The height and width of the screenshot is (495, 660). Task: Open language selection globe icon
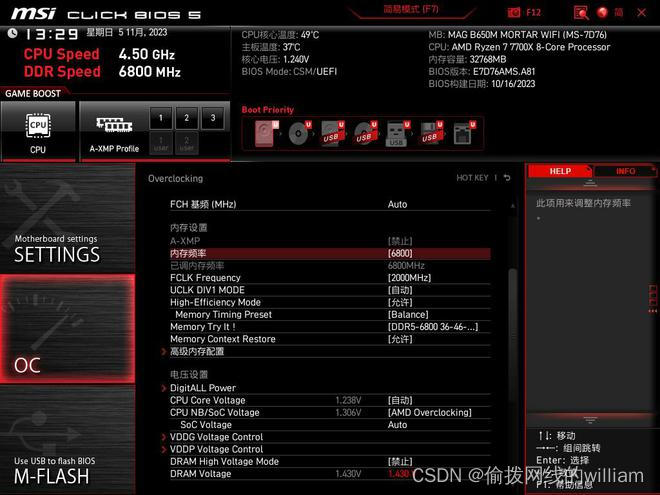(x=602, y=13)
